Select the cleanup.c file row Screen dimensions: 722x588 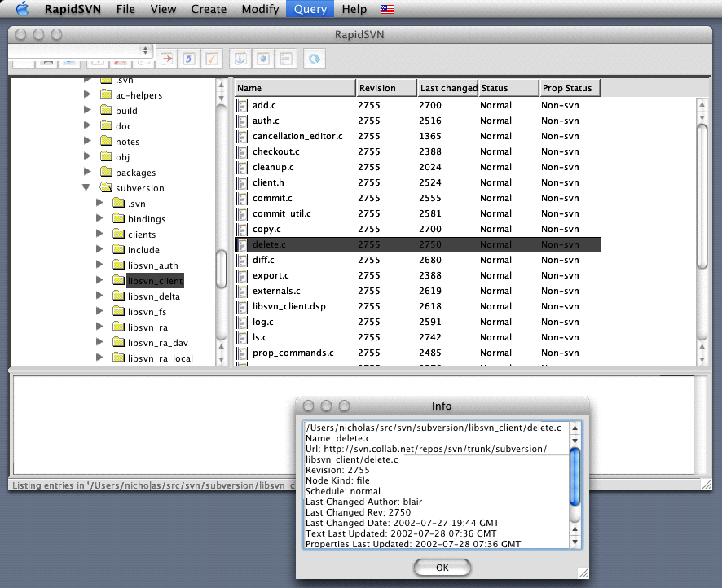[x=418, y=167]
